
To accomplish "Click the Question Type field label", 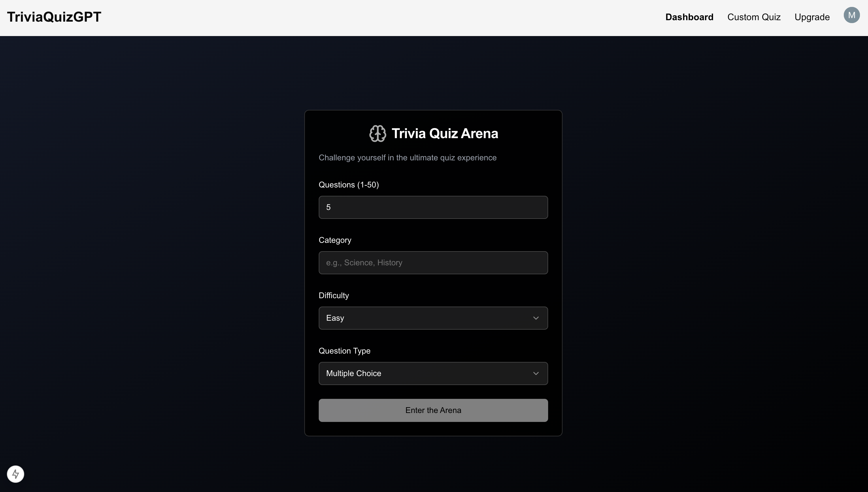I will coord(344,351).
